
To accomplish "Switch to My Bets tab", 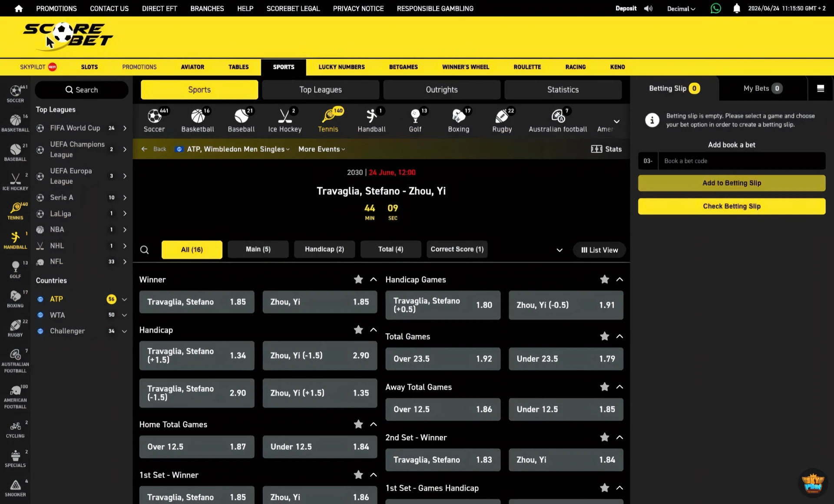I will tap(763, 88).
